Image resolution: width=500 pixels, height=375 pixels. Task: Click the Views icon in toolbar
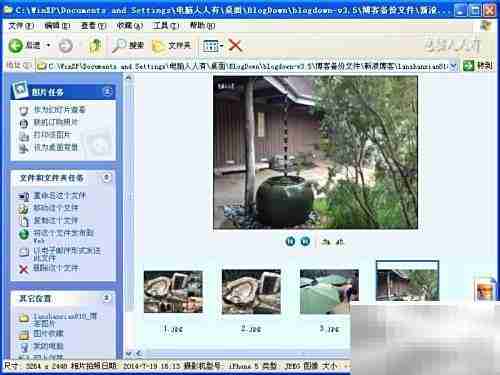point(211,46)
